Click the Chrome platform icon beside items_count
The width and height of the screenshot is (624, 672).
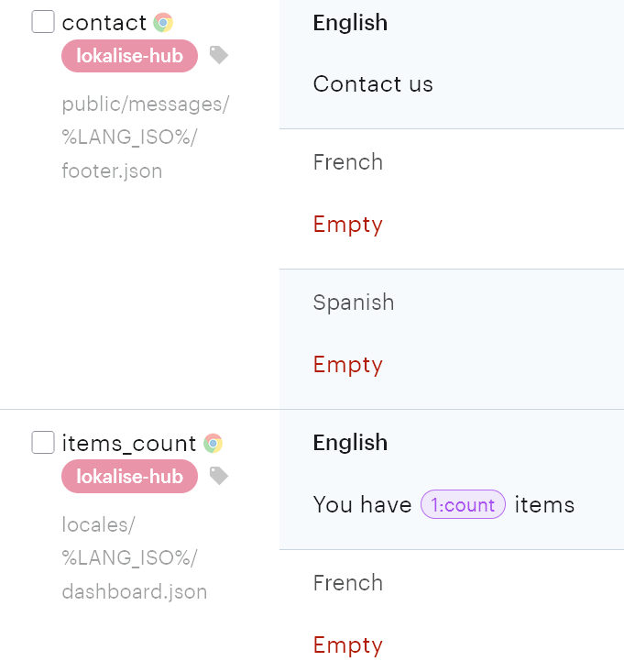click(x=213, y=444)
